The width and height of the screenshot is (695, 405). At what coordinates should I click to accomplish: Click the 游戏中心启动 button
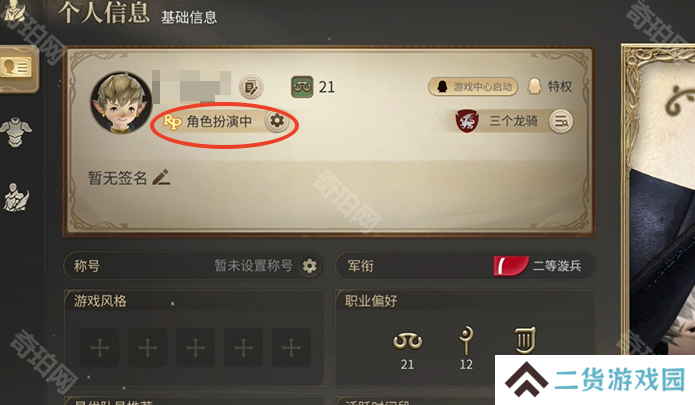[472, 86]
